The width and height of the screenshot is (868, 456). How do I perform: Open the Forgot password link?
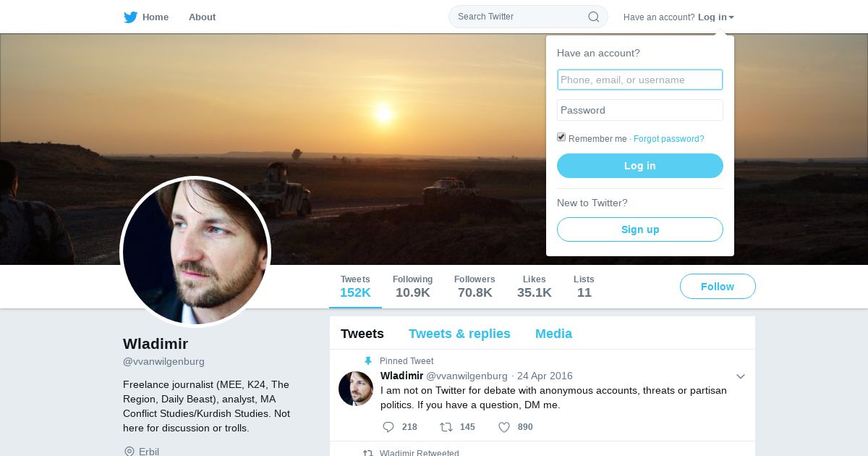668,139
